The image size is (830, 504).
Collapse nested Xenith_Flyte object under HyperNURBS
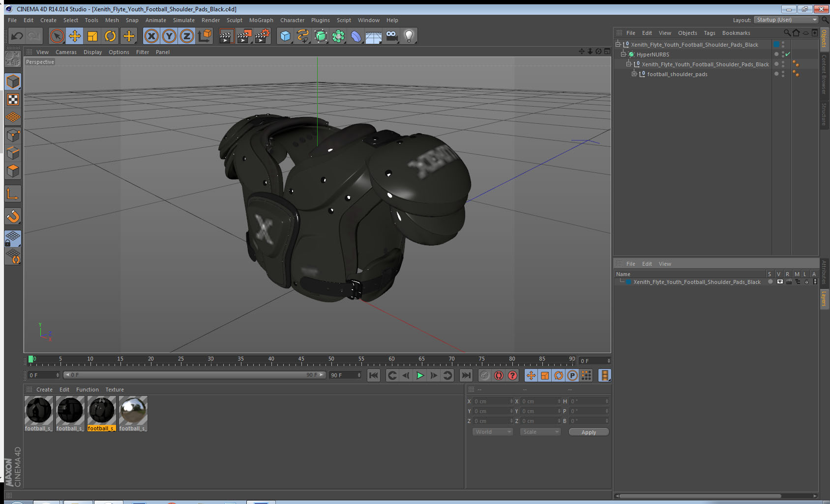click(x=629, y=64)
